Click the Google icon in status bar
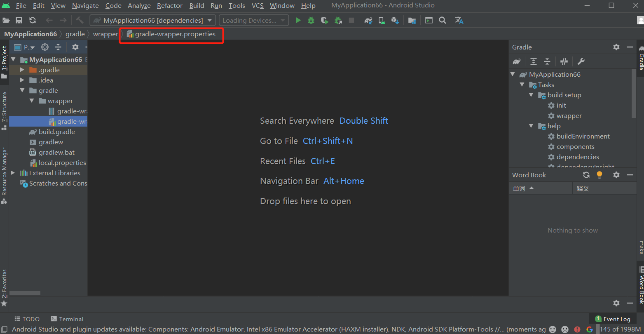This screenshot has width=644, height=334. pos(590,329)
